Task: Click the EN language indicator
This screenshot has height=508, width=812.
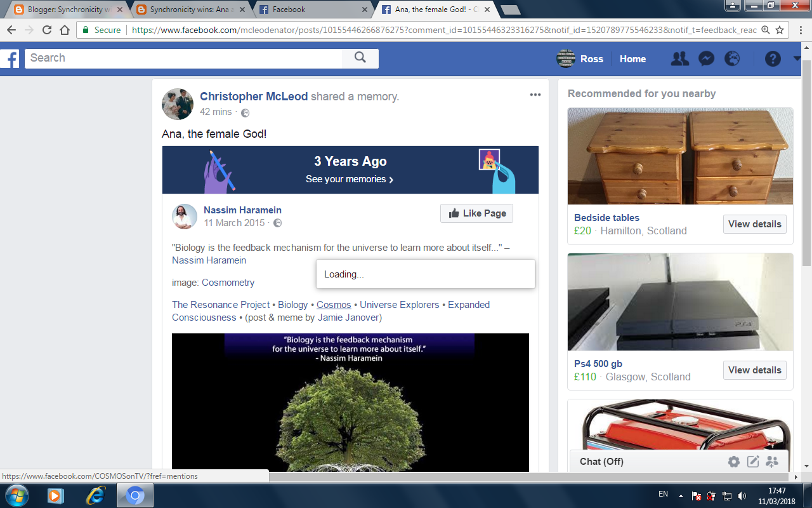Action: (x=663, y=493)
